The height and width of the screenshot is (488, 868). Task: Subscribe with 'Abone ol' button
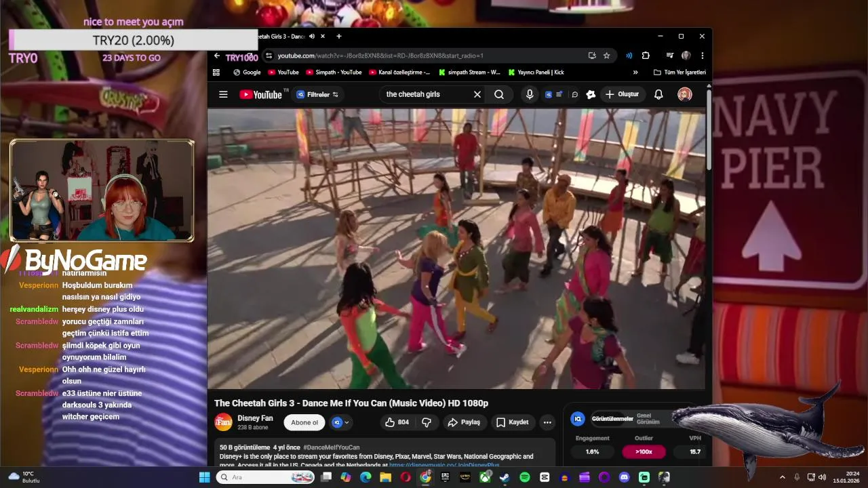[304, 422]
